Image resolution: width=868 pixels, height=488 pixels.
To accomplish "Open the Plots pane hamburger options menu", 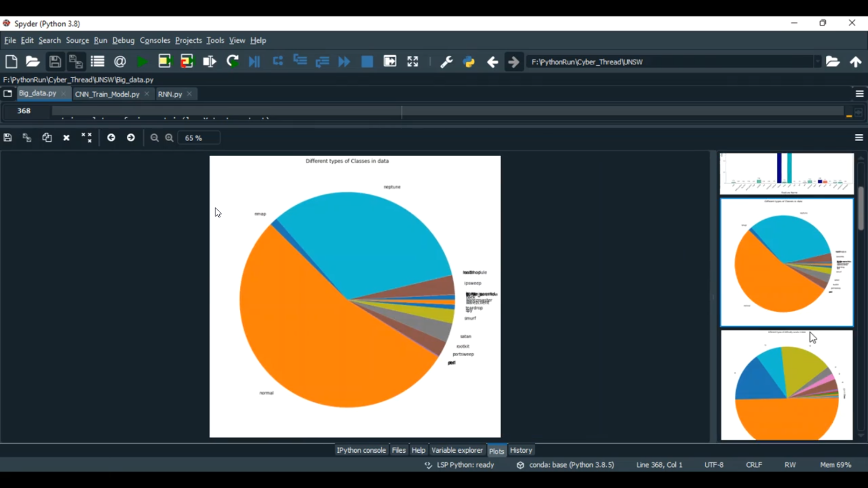I will [x=859, y=138].
